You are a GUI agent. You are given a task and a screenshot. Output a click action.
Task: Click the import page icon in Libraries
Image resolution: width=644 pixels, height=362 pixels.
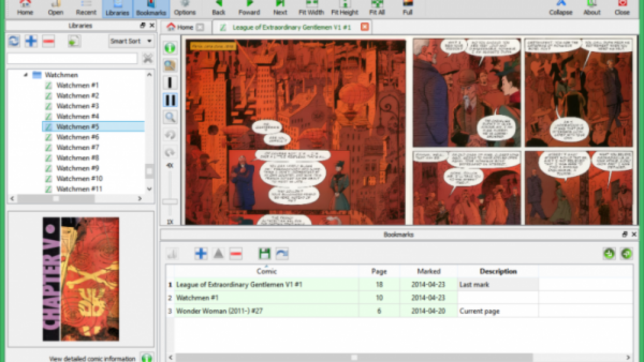coord(74,41)
